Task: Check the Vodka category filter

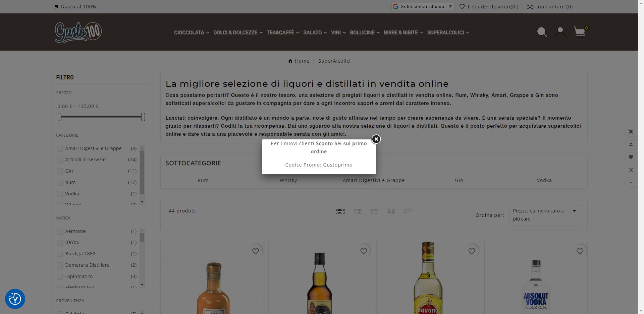Action: [x=60, y=194]
